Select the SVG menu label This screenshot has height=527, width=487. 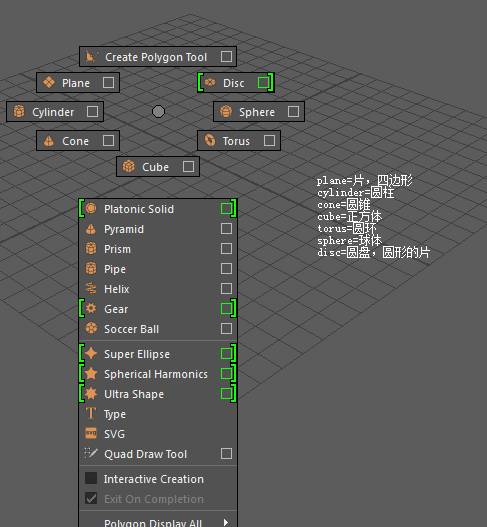click(x=114, y=434)
